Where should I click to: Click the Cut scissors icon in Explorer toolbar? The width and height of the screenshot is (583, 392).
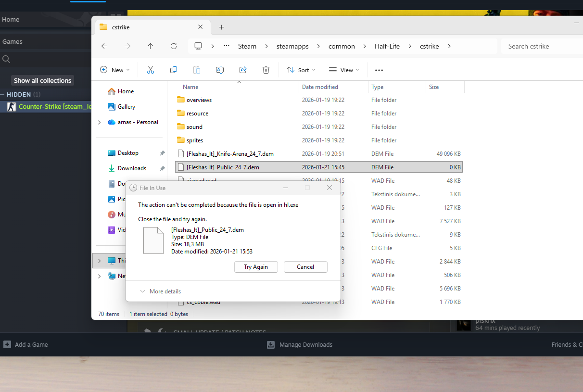(x=151, y=70)
